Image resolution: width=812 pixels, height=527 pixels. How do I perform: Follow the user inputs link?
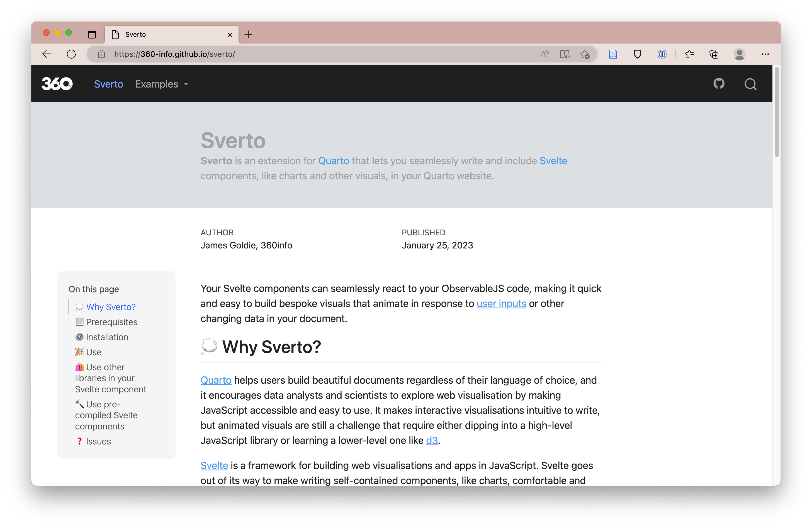click(501, 303)
